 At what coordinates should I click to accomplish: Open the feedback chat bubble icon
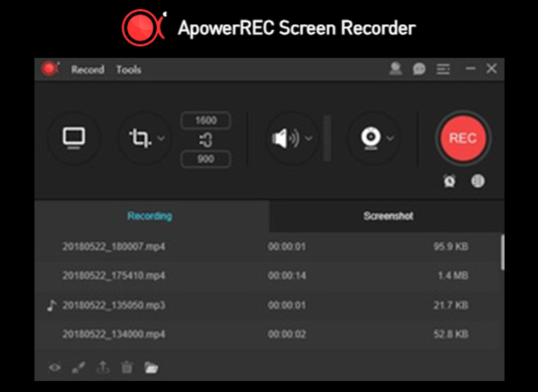tap(419, 69)
